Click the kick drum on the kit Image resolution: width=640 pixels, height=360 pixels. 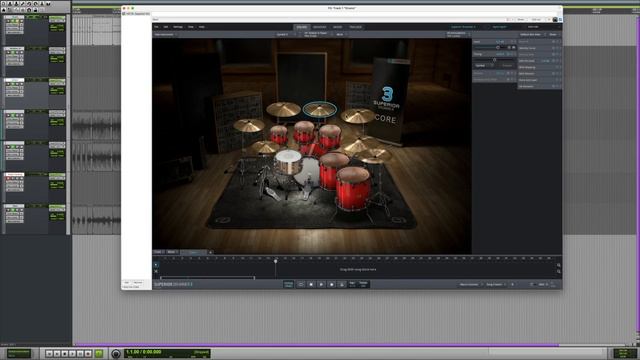(x=308, y=171)
